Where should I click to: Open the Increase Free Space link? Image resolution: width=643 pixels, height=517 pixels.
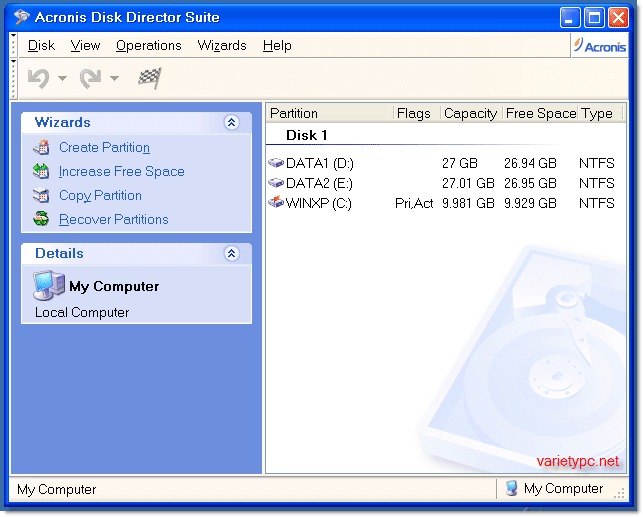121,171
